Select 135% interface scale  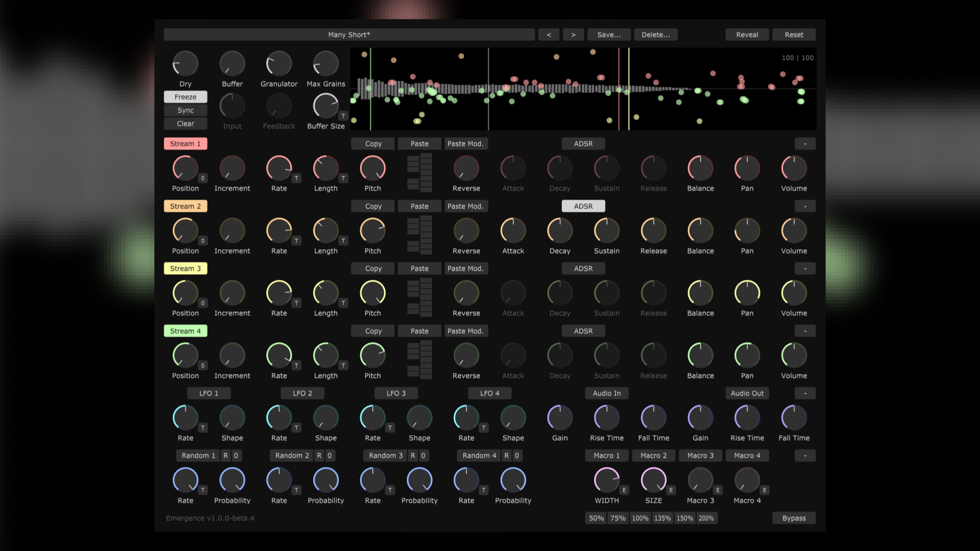click(663, 518)
